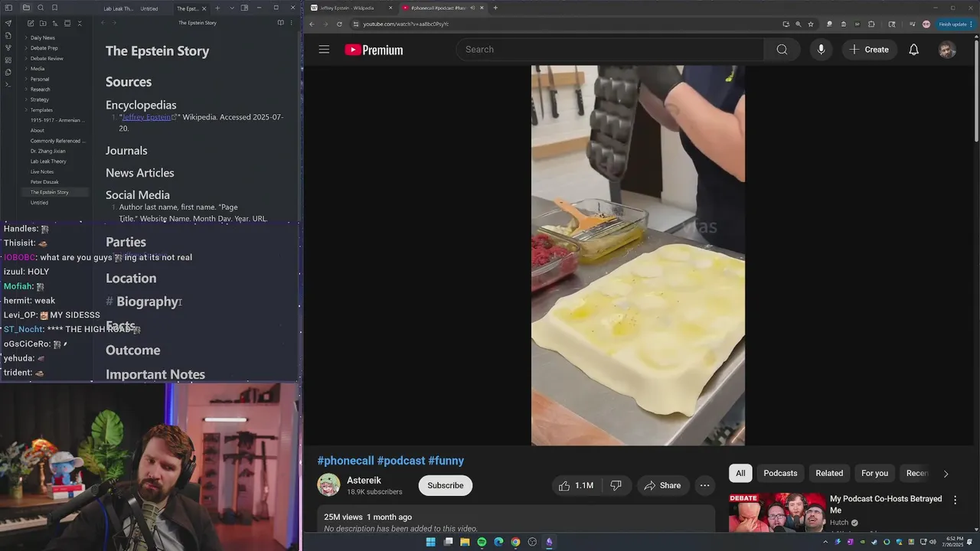Image resolution: width=980 pixels, height=551 pixels.
Task: Open YouTube Create menu
Action: (869, 50)
